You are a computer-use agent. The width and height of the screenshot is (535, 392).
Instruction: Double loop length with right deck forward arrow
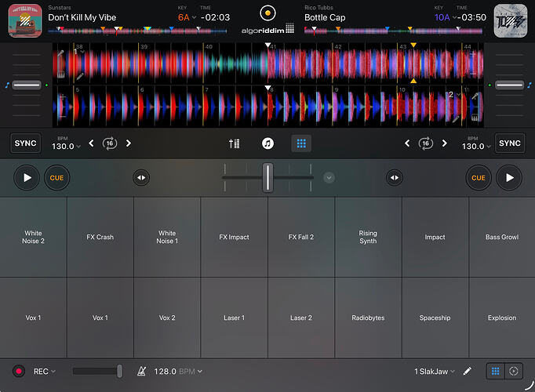click(444, 143)
